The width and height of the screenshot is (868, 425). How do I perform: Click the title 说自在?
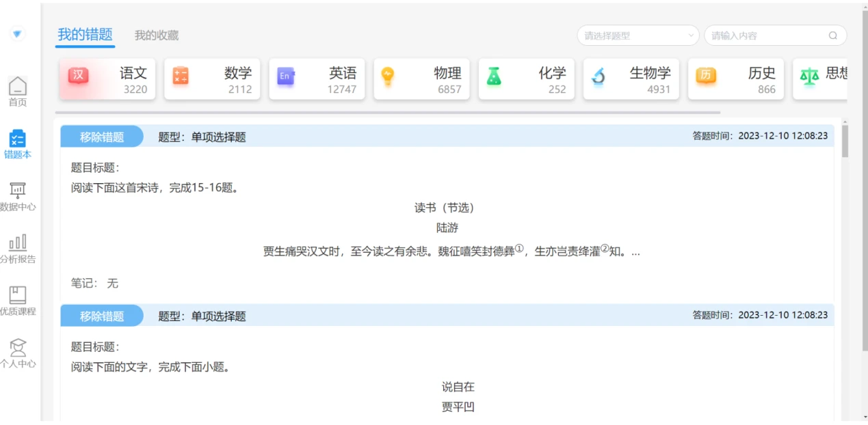(458, 387)
